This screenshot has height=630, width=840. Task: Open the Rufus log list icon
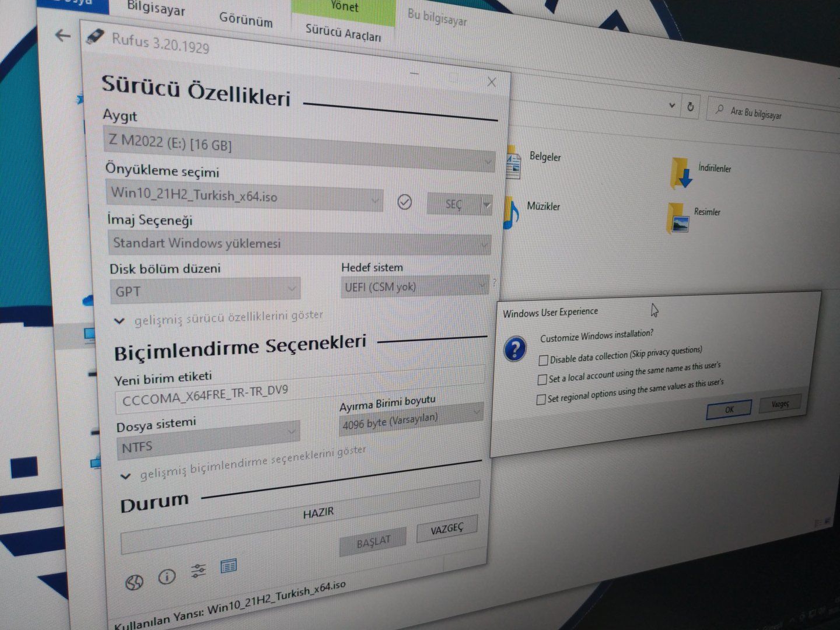(229, 566)
